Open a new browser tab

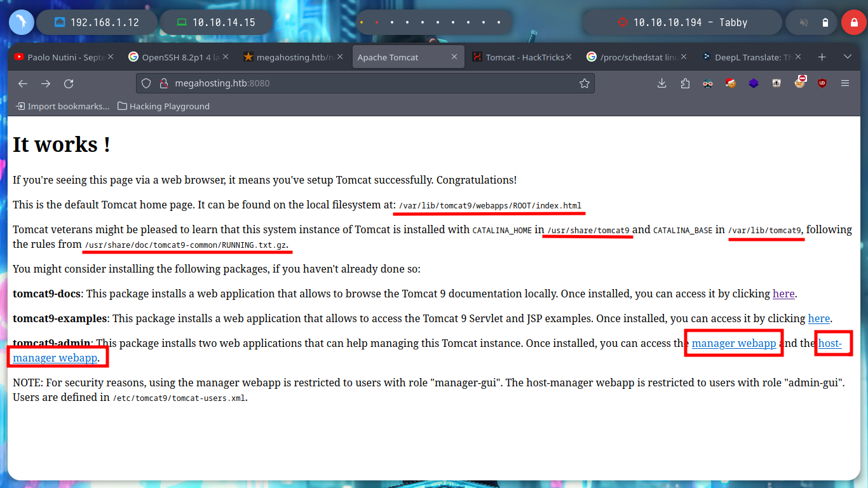click(822, 57)
